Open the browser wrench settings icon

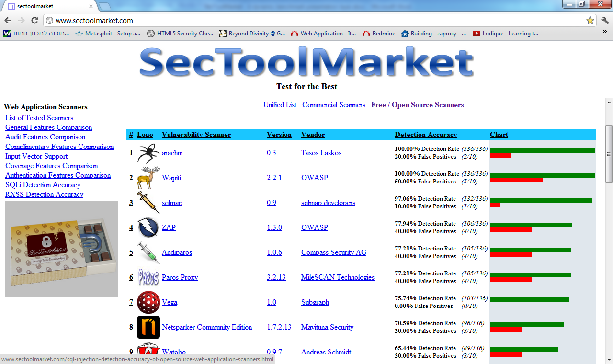604,21
